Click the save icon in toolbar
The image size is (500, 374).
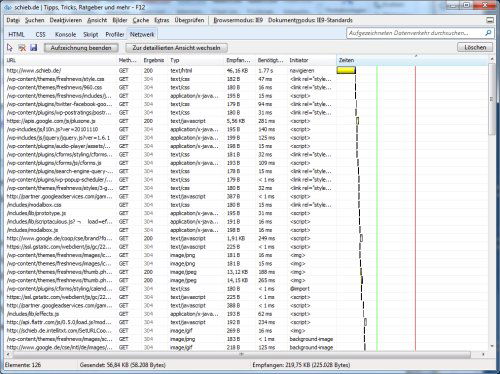pyautogui.click(x=33, y=48)
